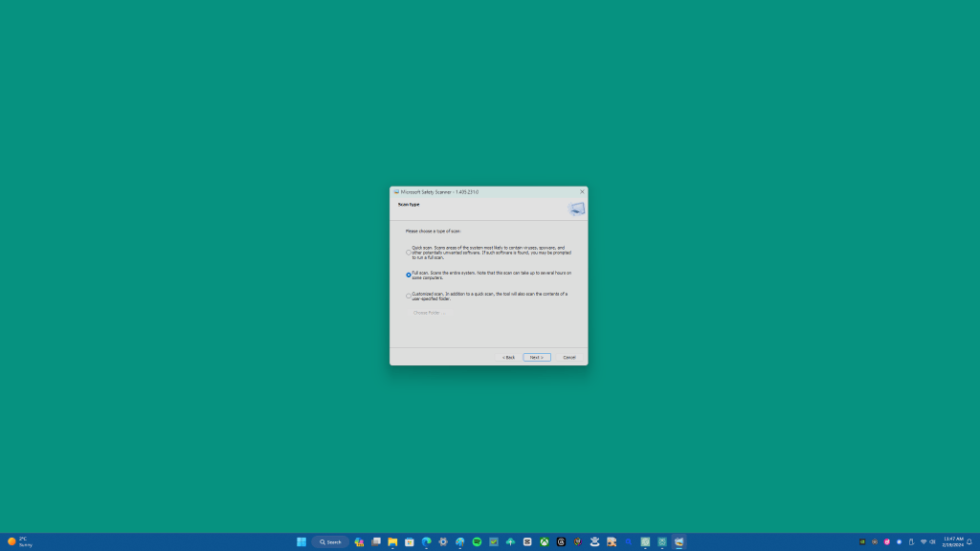The height and width of the screenshot is (551, 980).
Task: Open Windows Settings from the taskbar
Action: [442, 541]
